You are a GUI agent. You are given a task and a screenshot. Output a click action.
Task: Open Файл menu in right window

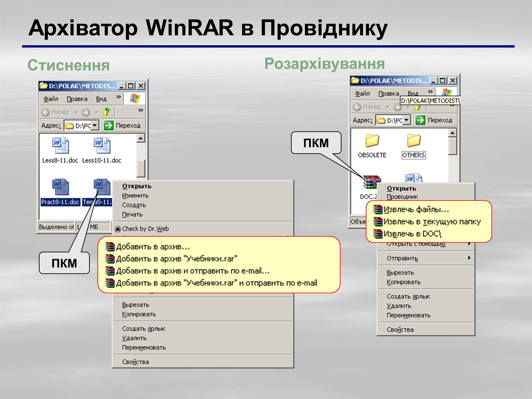coord(362,94)
